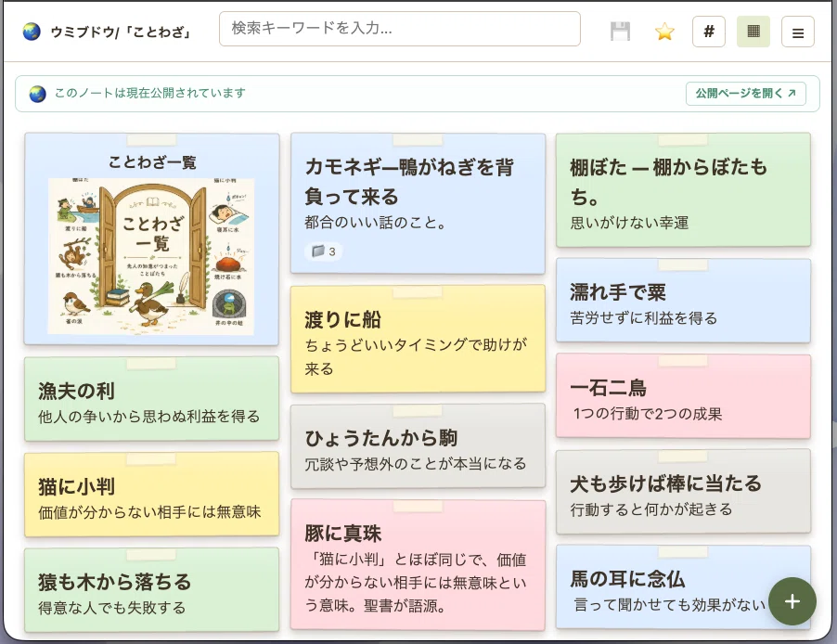Screen dimensions: 837x644
Task: Click the floppy disk save icon
Action: click(620, 32)
